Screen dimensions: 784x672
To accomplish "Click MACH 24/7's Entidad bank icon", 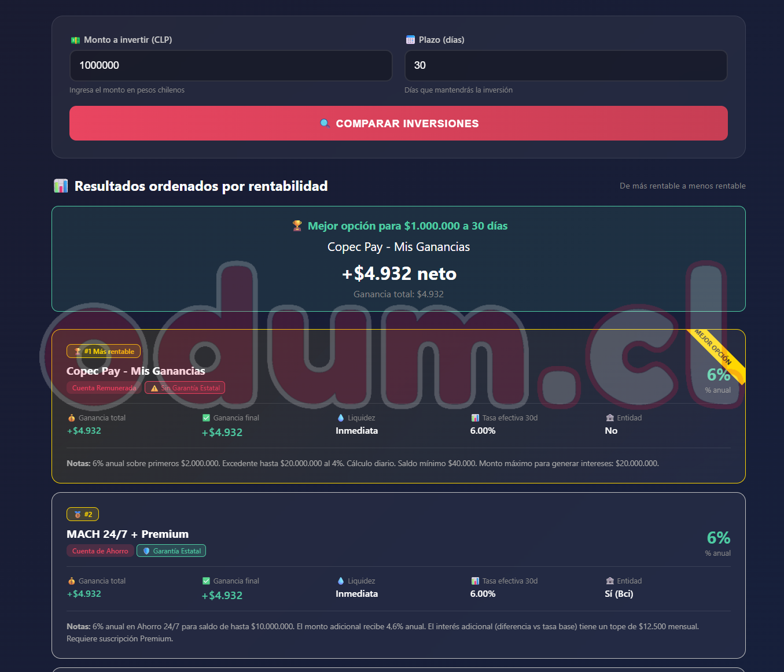I will pos(610,581).
